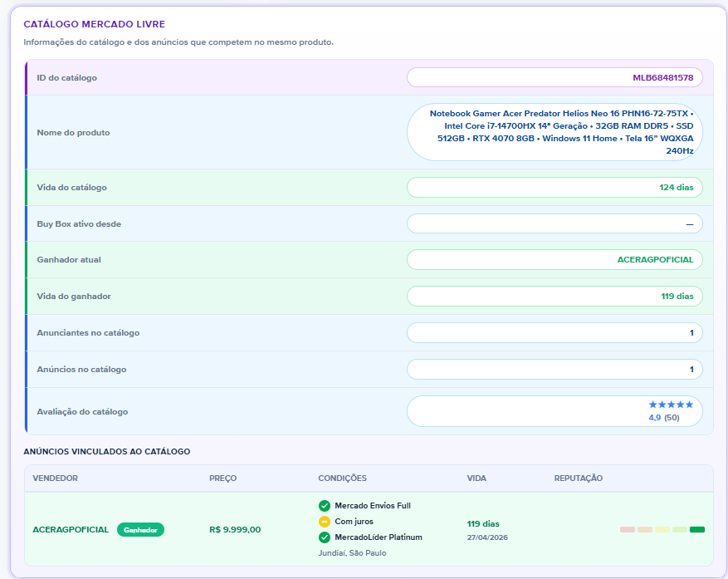Click the MercadoLíder Platinum condition text

click(x=379, y=537)
